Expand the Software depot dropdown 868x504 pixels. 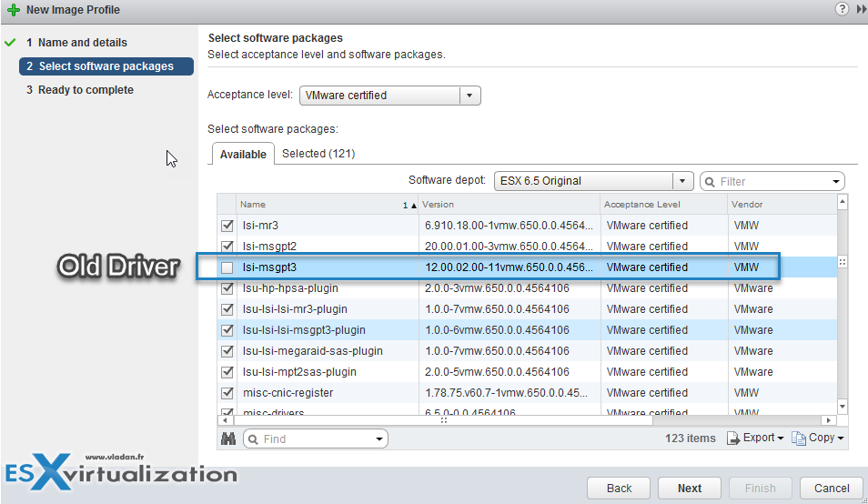tap(683, 181)
